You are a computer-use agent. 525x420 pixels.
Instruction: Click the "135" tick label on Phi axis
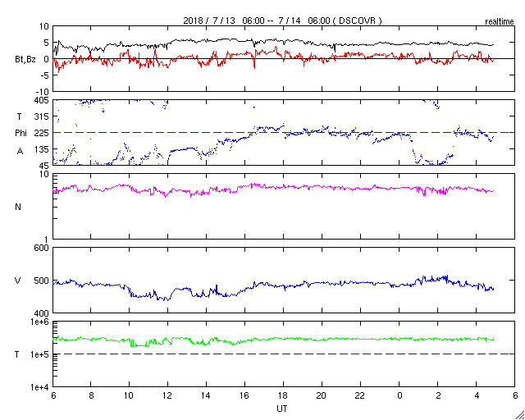click(x=43, y=149)
